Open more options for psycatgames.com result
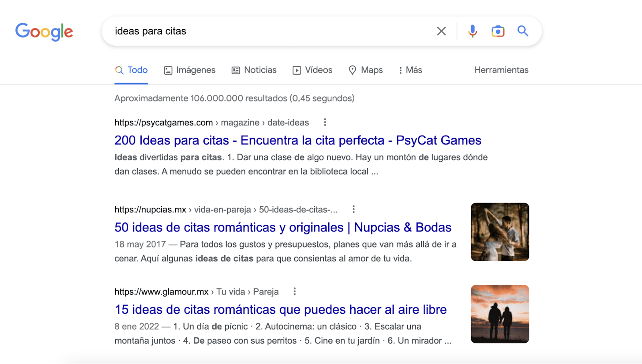Viewport: 642px width, 364px height. point(325,122)
